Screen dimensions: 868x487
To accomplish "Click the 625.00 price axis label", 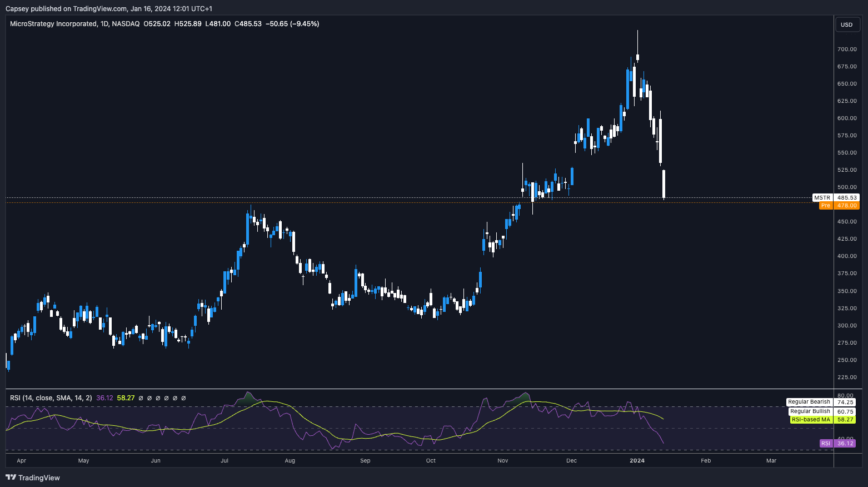I will 847,101.
